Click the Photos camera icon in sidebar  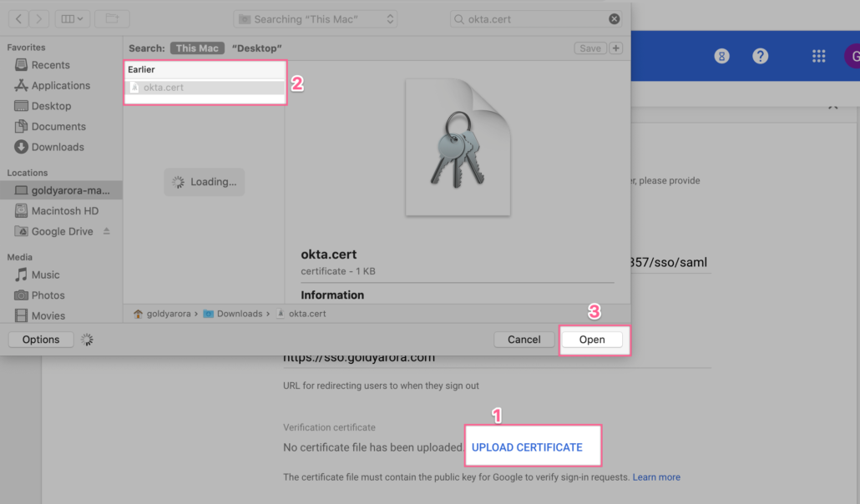point(21,295)
